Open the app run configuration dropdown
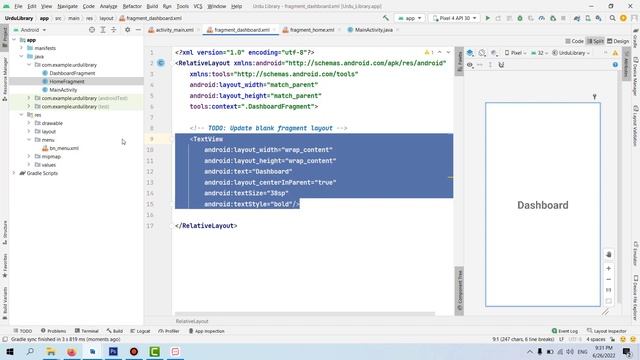This screenshot has height=360, width=640. pyautogui.click(x=409, y=18)
